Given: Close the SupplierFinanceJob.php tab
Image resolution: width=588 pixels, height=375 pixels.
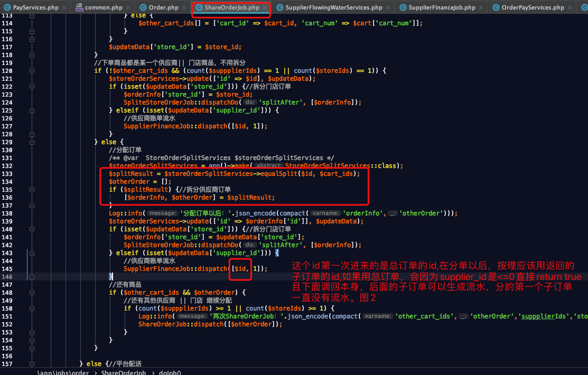Looking at the screenshot, I should (481, 7).
